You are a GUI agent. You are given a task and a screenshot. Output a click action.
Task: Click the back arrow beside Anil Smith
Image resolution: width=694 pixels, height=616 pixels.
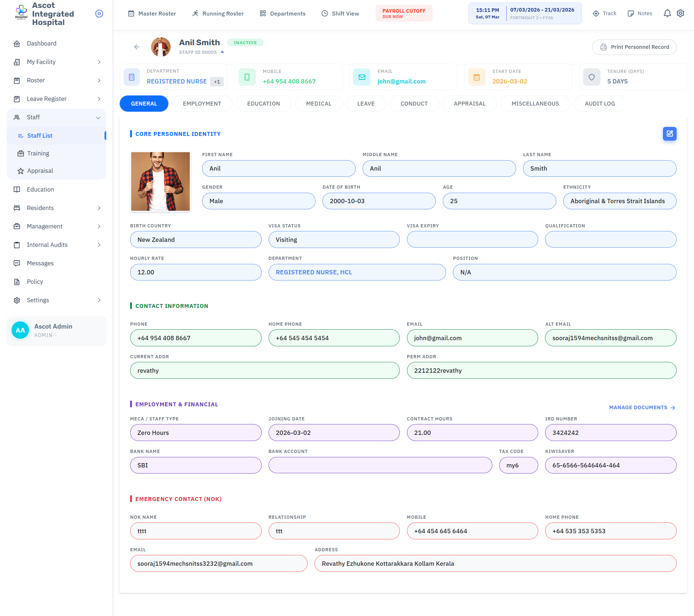click(x=137, y=47)
